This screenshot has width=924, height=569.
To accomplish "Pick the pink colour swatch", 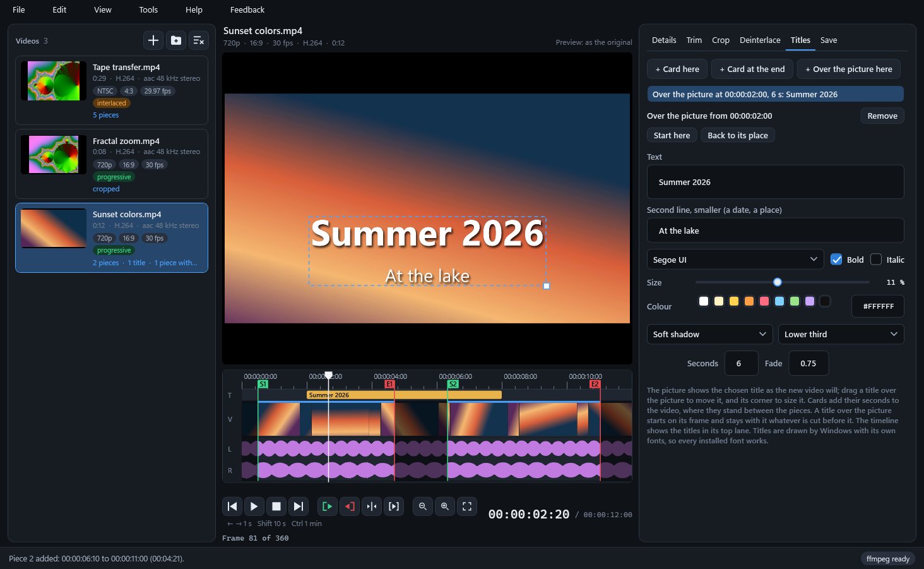I will [764, 301].
